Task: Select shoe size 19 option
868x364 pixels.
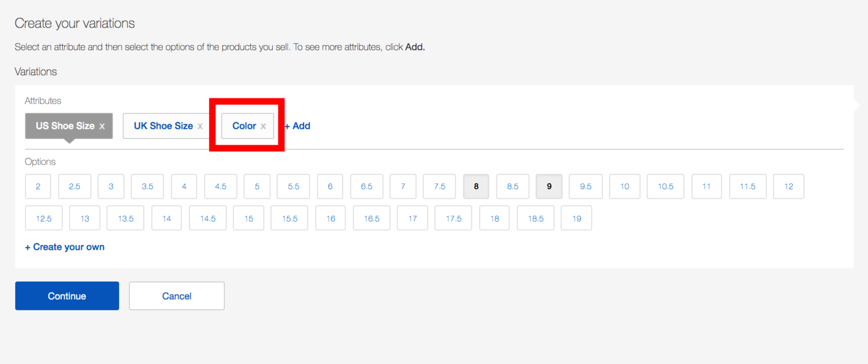Action: tap(576, 218)
